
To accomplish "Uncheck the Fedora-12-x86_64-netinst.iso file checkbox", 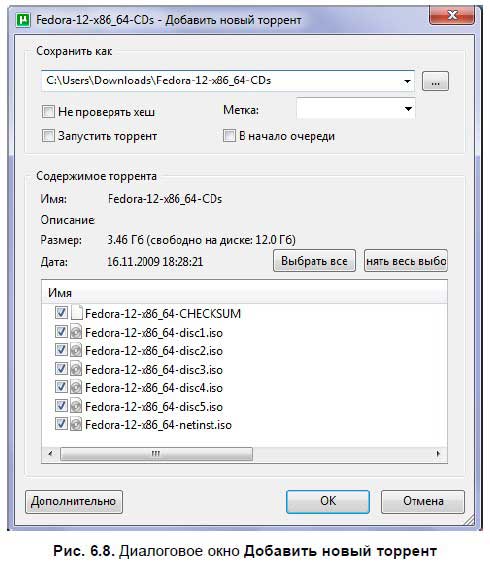I will pyautogui.click(x=61, y=424).
